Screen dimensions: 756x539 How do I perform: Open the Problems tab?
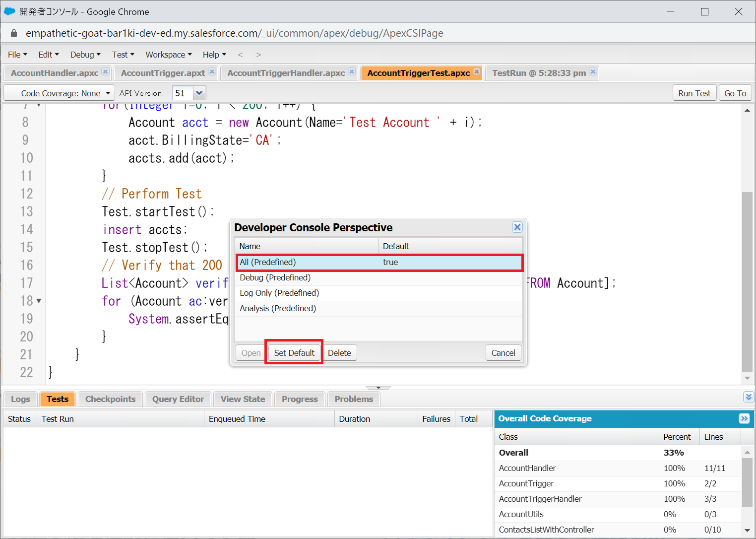pos(354,399)
